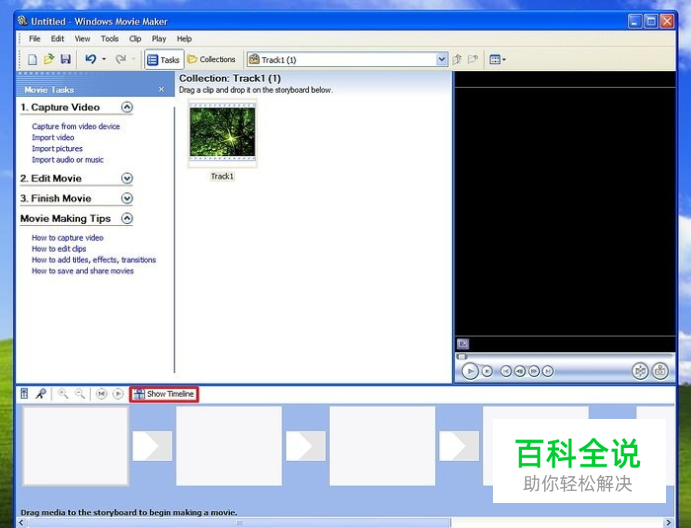This screenshot has width=691, height=528.
Task: Expand the Finish Movie section
Action: 127,198
